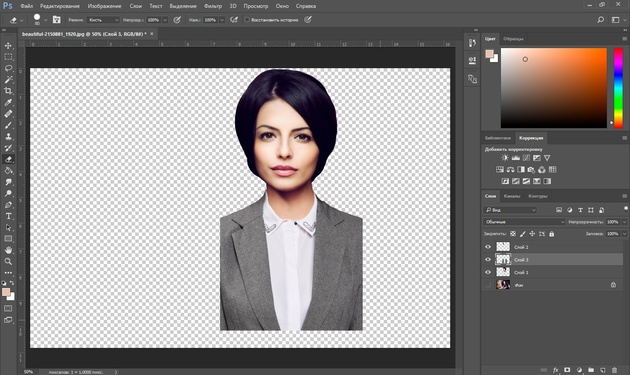Open the layer filter Вид dropdown
The height and width of the screenshot is (375, 630).
pos(510,210)
